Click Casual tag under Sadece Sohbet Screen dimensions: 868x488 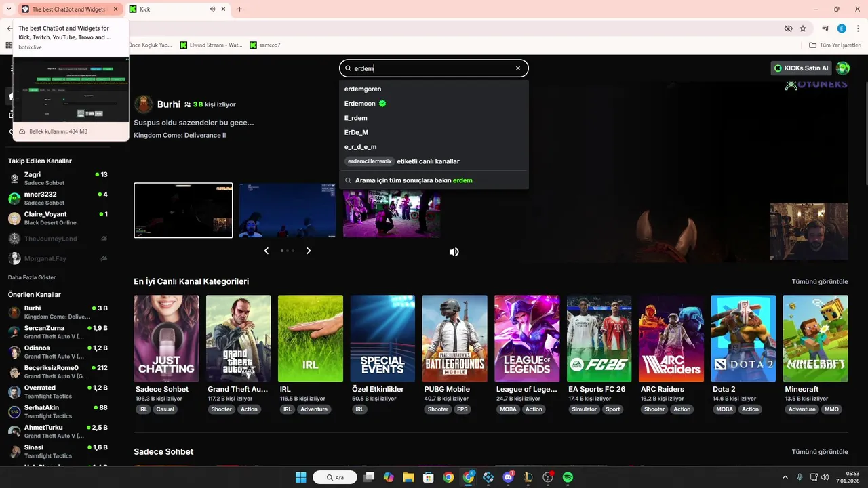tap(165, 409)
